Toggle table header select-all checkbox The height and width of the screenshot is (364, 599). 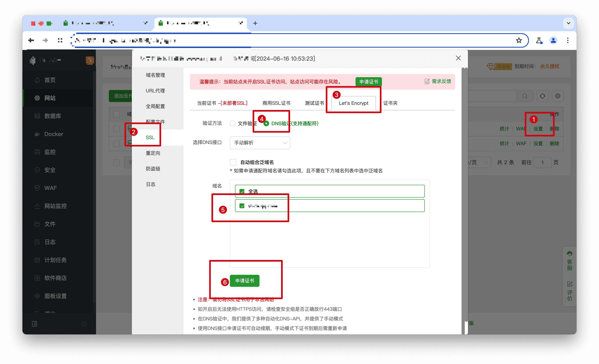click(116, 114)
